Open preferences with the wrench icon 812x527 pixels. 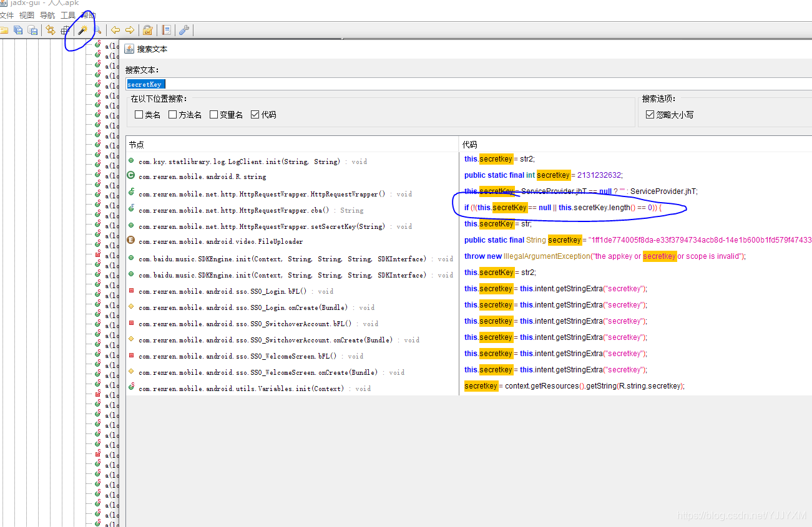(184, 30)
